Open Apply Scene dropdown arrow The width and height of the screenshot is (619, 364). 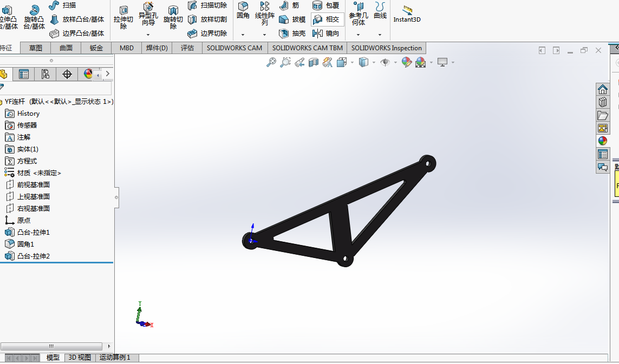[x=431, y=62]
